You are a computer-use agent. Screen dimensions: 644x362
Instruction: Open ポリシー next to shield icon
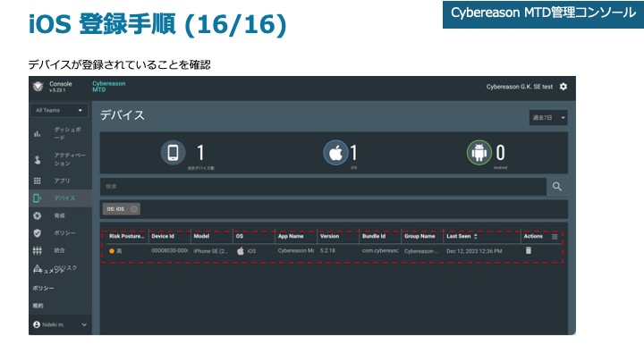point(64,233)
